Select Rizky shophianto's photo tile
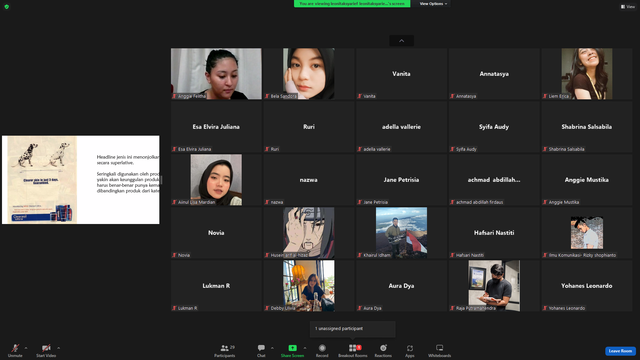This screenshot has width=640, height=360. tap(587, 233)
